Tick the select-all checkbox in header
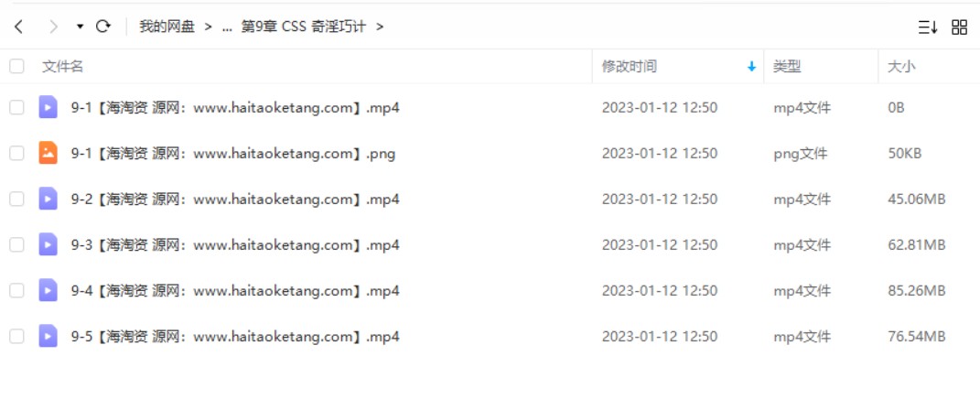980x399 pixels. (x=16, y=66)
